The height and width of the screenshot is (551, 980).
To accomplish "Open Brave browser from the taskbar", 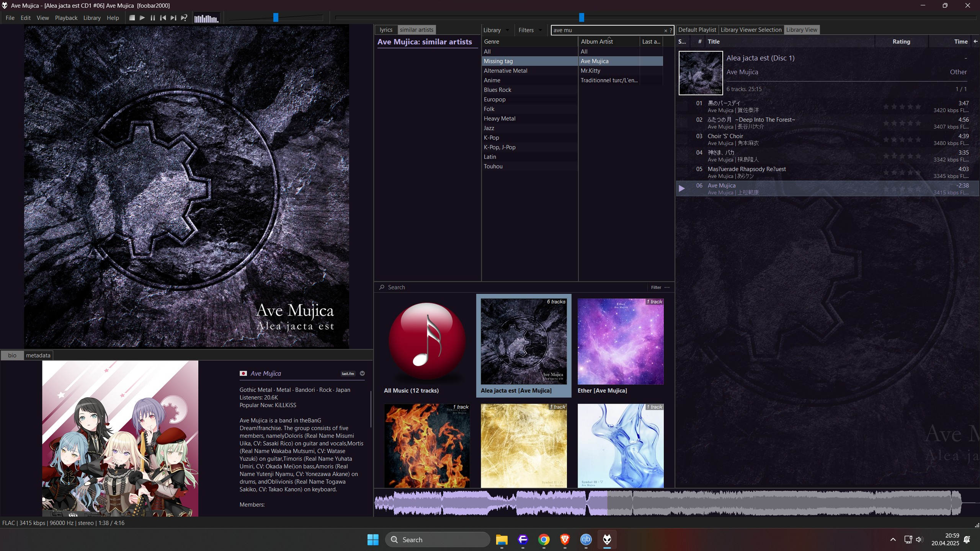I will pyautogui.click(x=565, y=540).
